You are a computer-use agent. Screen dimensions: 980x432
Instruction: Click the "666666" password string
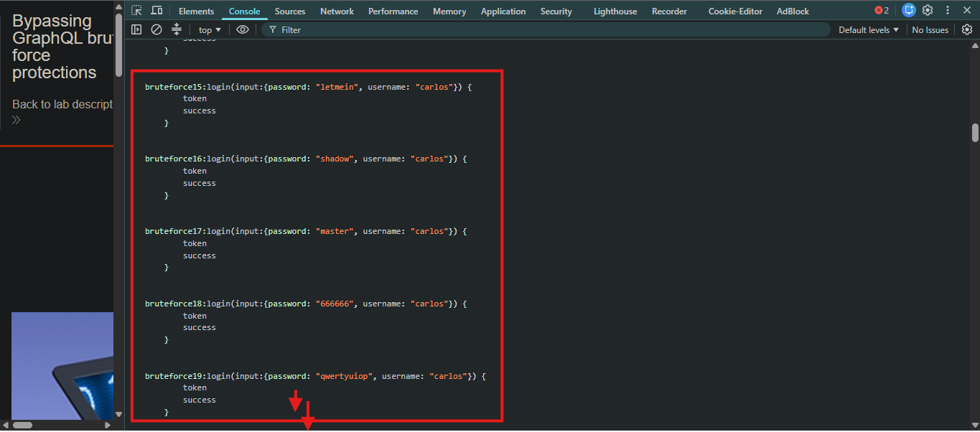[334, 304]
